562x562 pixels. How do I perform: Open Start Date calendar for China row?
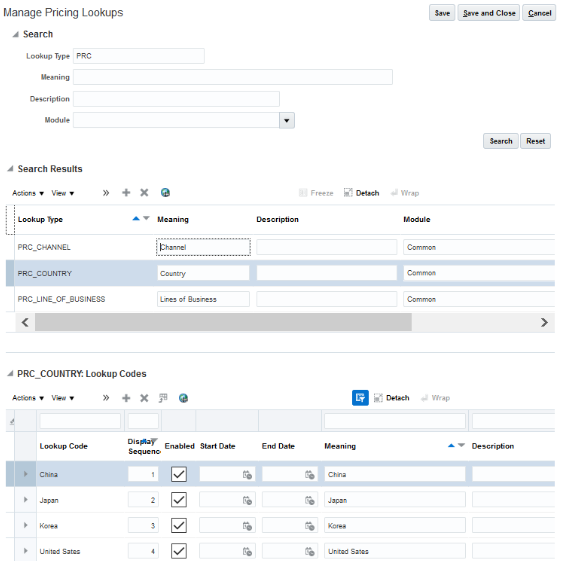pos(247,475)
